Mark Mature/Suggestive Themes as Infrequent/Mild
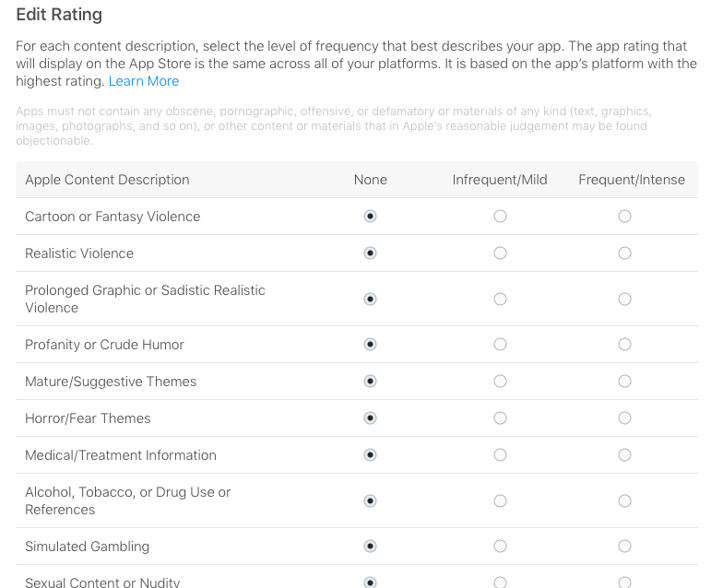This screenshot has height=588, width=711. (500, 381)
